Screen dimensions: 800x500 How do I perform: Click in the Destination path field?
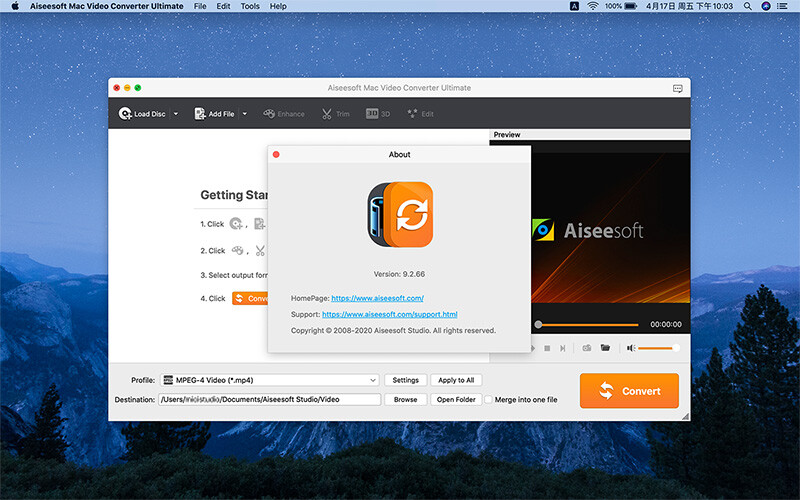point(269,399)
